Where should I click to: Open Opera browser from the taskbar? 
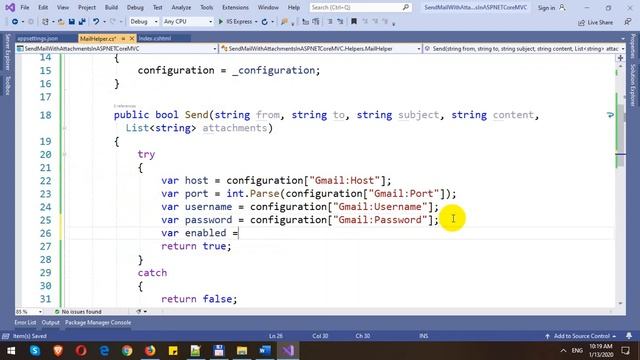tap(81, 351)
